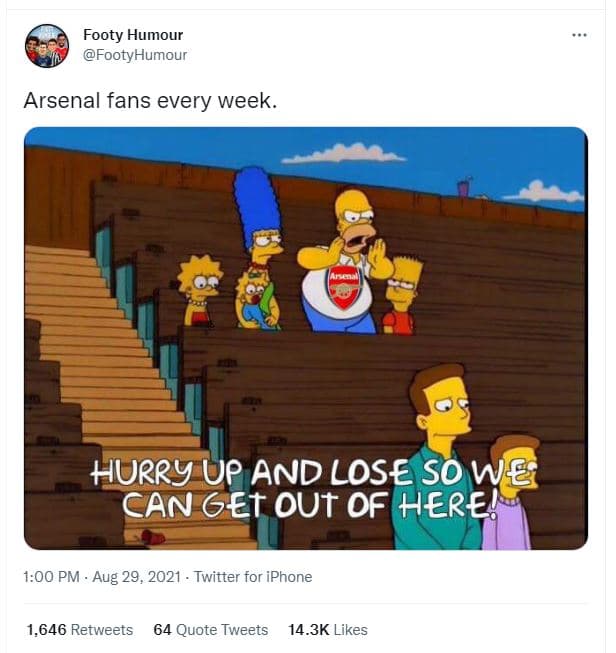Click the Arsenal crest on Homer's shirt
This screenshot has width=616, height=653.
pyautogui.click(x=344, y=287)
